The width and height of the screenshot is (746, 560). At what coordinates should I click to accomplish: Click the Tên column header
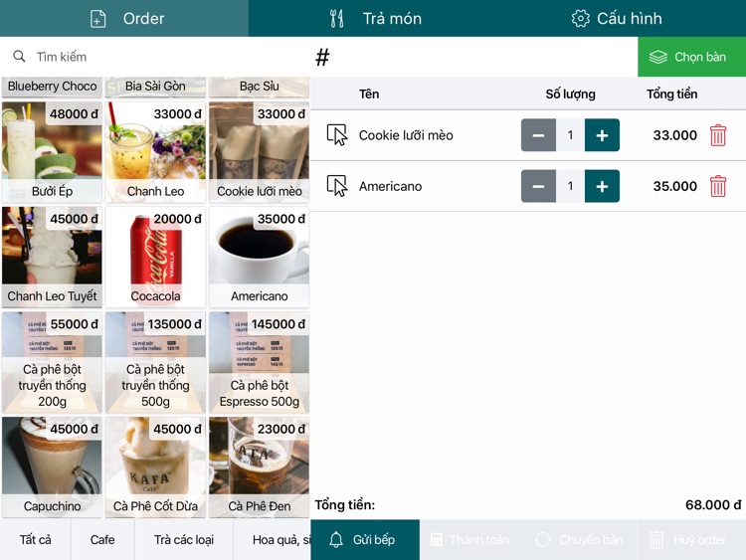click(x=369, y=93)
